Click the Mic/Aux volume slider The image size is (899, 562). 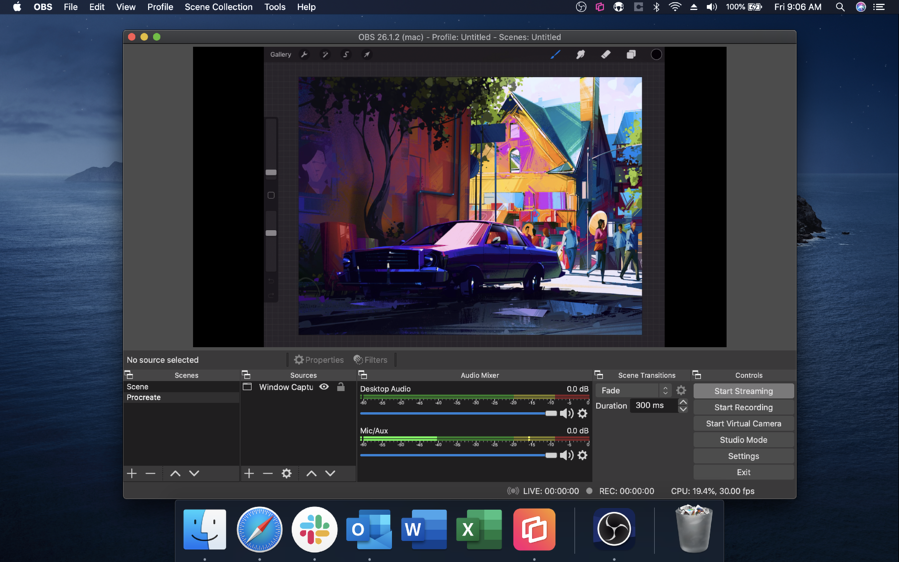[x=458, y=455]
